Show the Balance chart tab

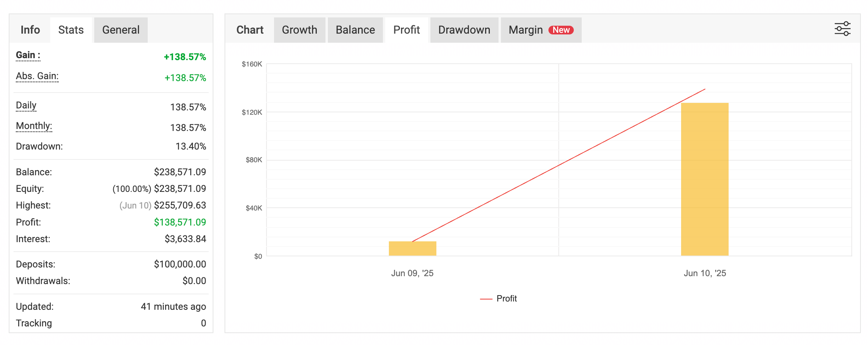coord(355,30)
